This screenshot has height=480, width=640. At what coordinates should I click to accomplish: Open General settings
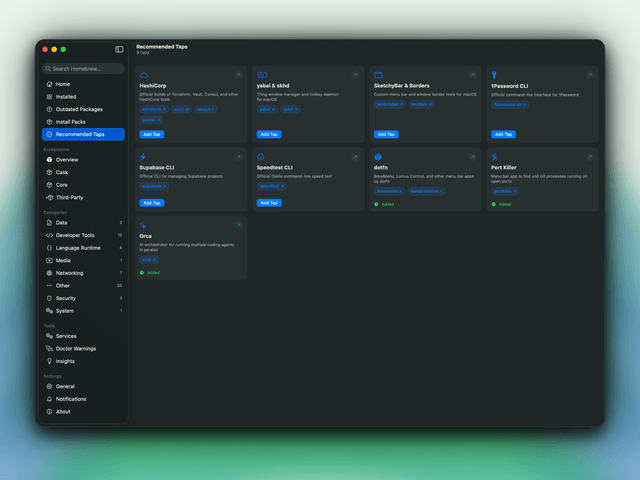(x=83, y=387)
